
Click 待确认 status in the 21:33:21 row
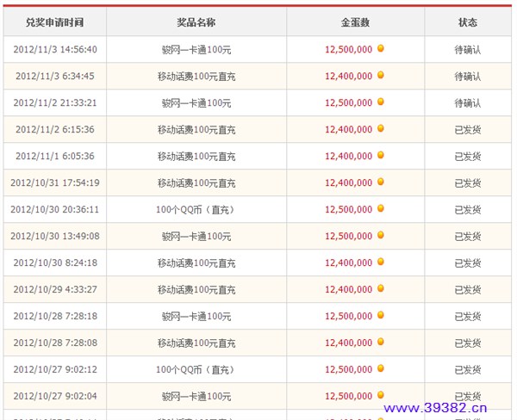point(468,103)
